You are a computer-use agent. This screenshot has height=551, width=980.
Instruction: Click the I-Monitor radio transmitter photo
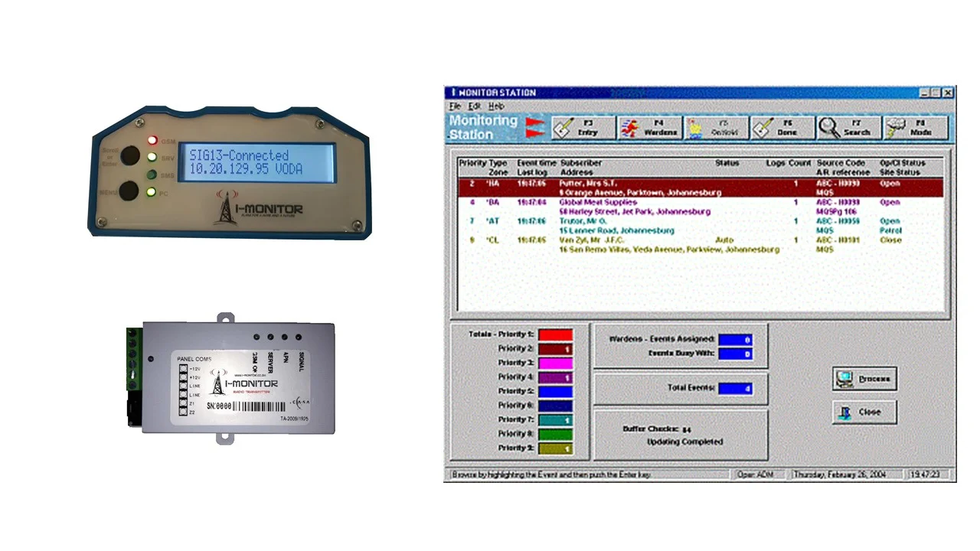(230, 379)
